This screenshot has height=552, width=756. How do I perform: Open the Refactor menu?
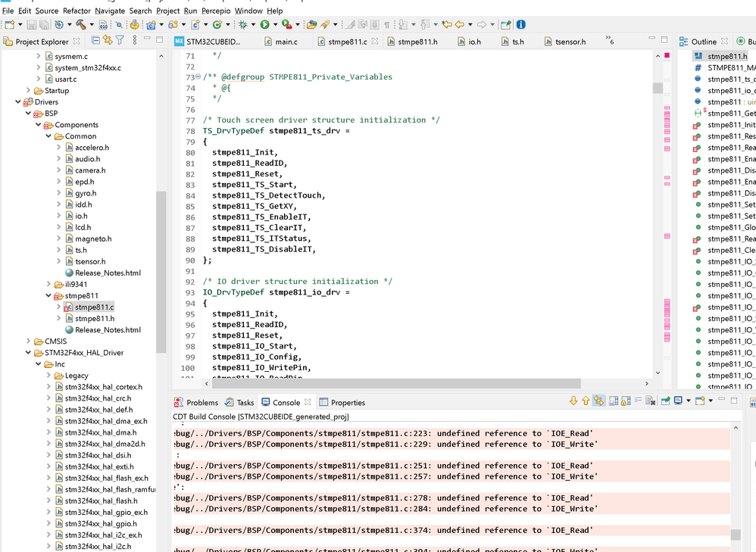pyautogui.click(x=77, y=11)
